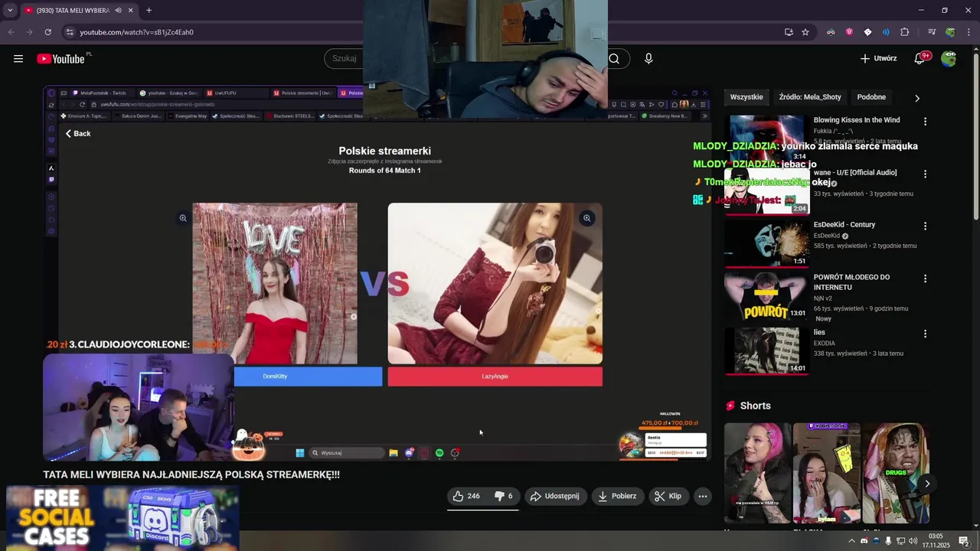Image resolution: width=980 pixels, height=551 pixels.
Task: Click the browser address bar URL
Action: pos(137,32)
